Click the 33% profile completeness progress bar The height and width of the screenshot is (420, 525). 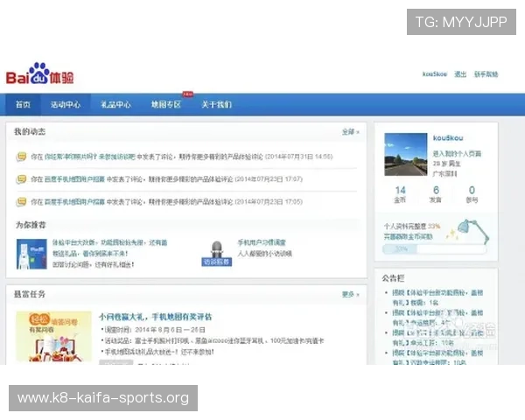tap(434, 248)
